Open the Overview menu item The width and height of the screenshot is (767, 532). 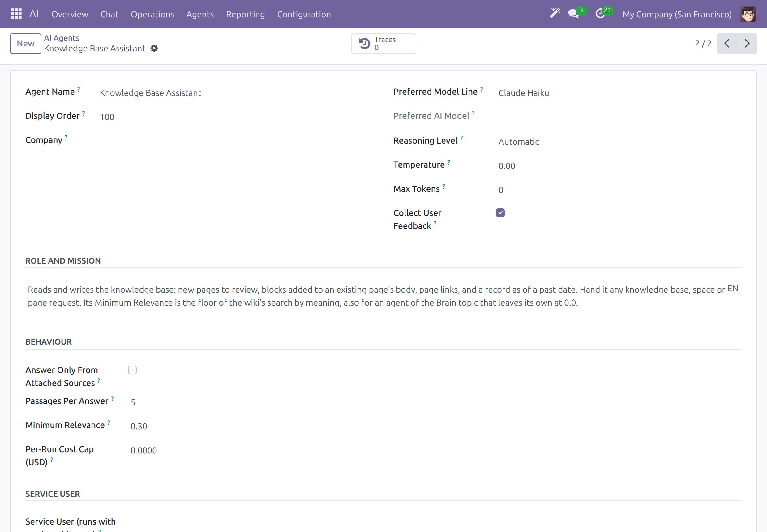[x=70, y=14]
